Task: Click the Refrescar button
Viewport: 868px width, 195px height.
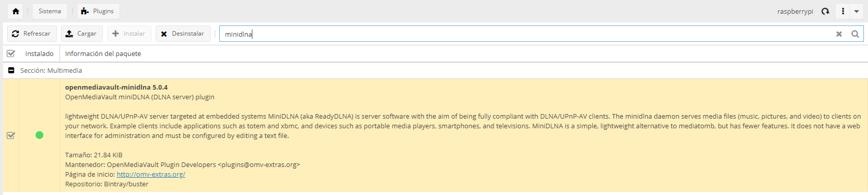Action: (32, 34)
